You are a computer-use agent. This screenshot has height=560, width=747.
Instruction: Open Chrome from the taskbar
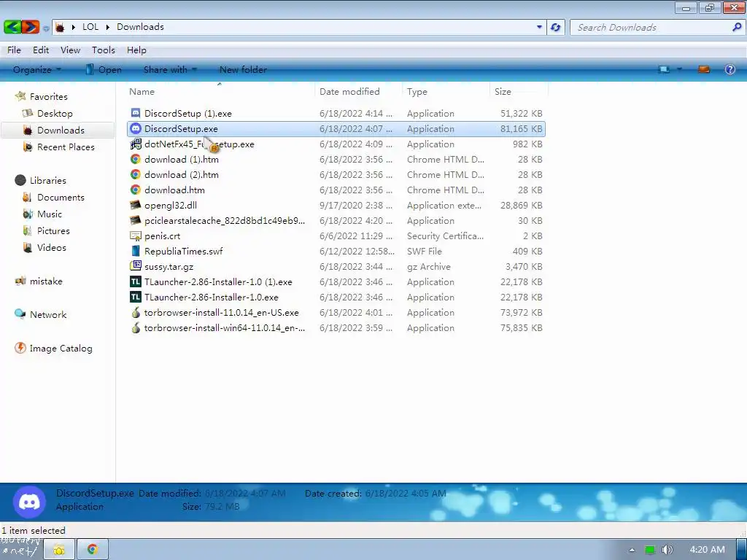click(93, 550)
